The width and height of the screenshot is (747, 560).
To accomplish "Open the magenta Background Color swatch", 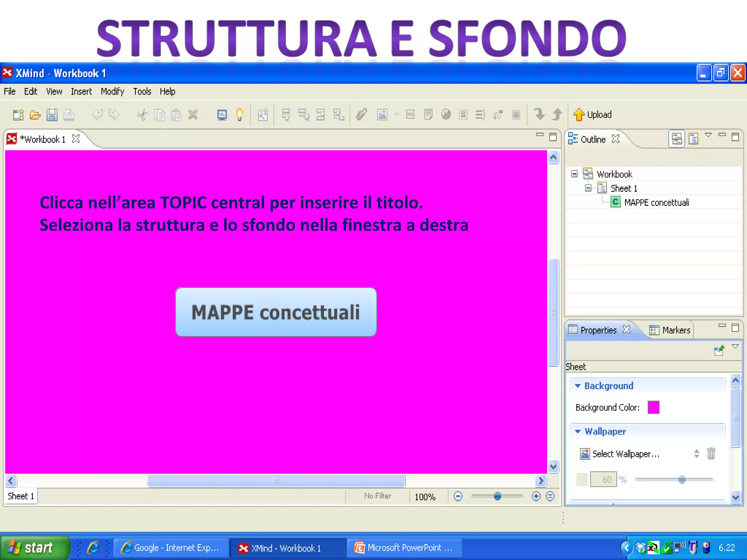I will (653, 407).
